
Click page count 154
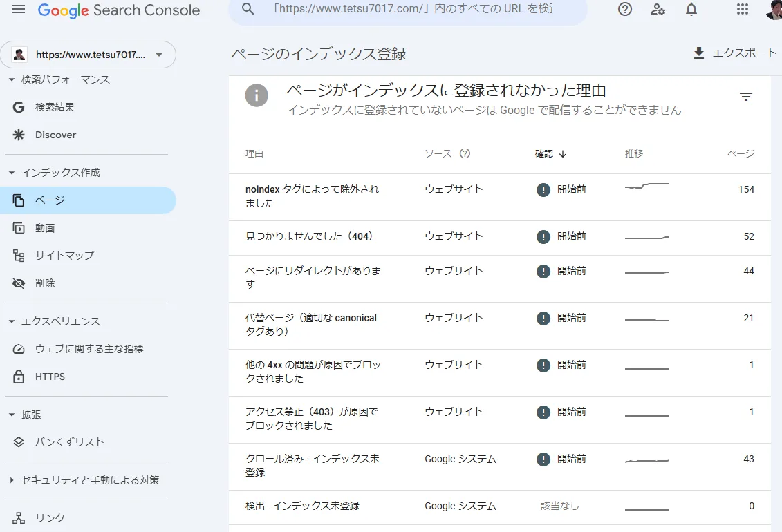coord(746,190)
